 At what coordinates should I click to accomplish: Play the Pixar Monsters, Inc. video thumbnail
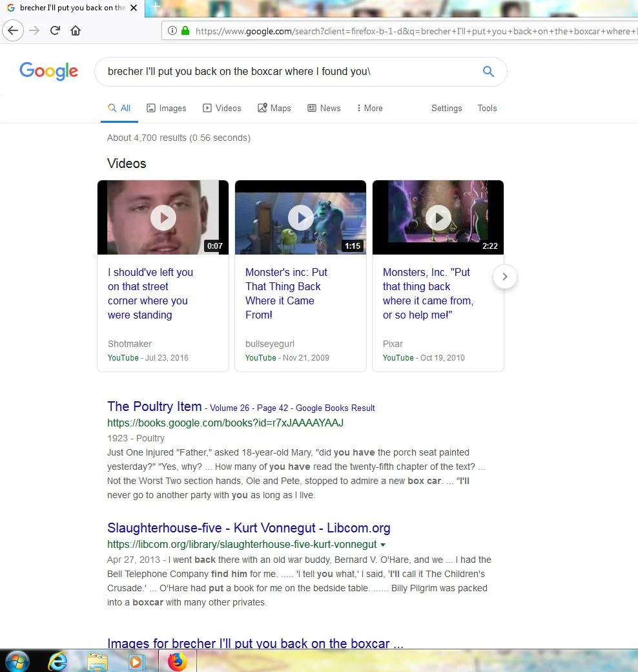point(438,217)
